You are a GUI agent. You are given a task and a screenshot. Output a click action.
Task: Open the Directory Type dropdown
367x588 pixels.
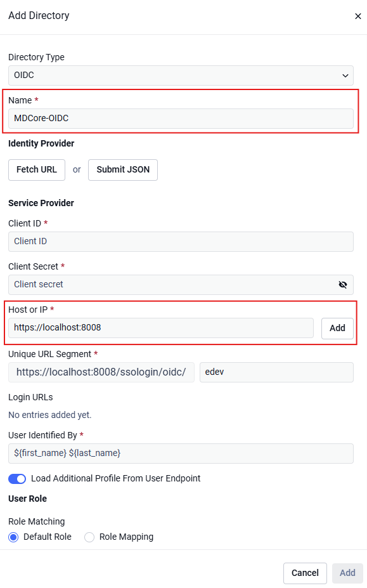tap(181, 75)
